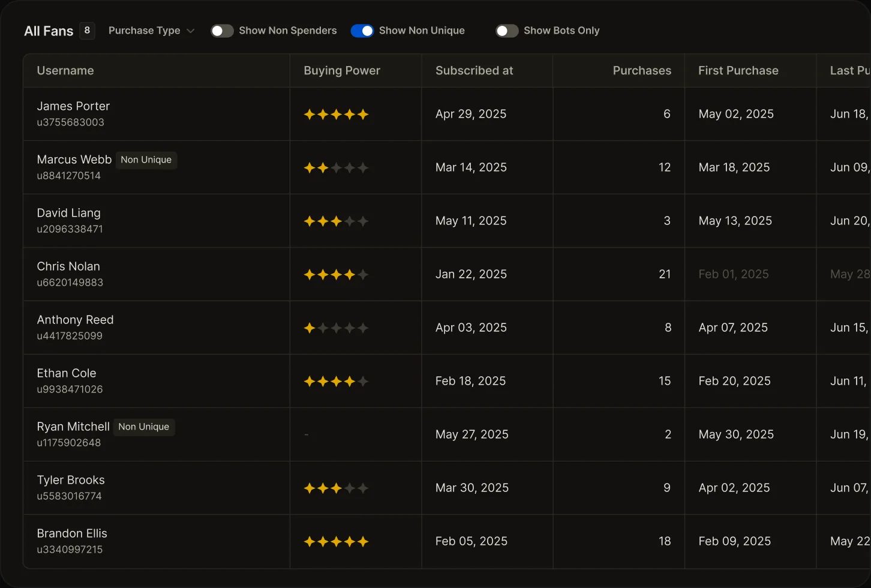The width and height of the screenshot is (871, 588).
Task: Select Tyler Brooks in the list
Action: coord(71,480)
